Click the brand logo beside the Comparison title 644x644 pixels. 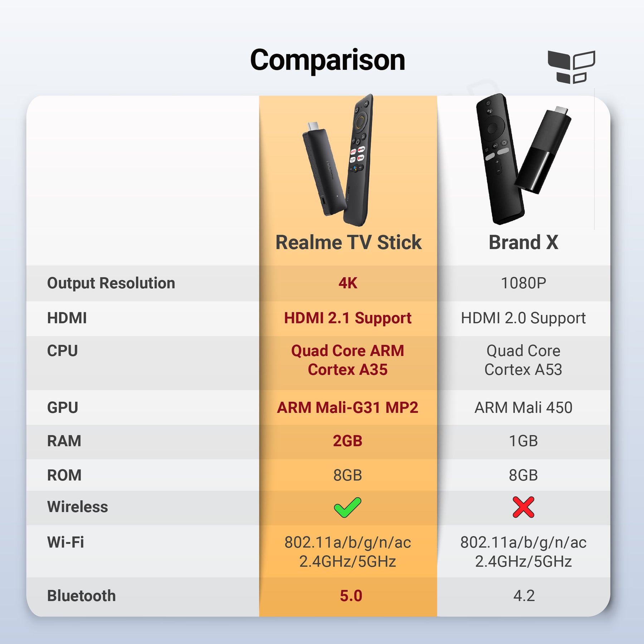(571, 67)
